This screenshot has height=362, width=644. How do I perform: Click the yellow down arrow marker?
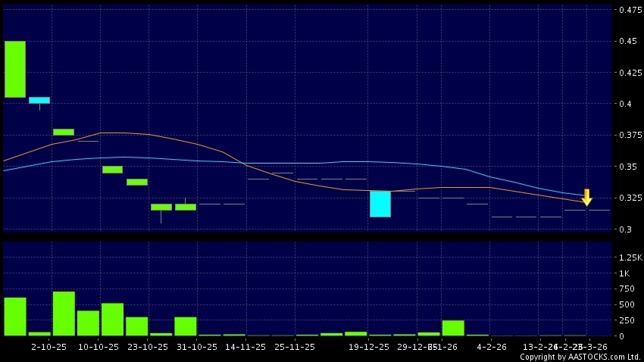pos(586,198)
